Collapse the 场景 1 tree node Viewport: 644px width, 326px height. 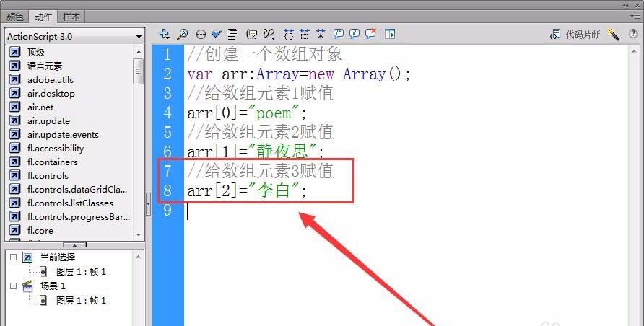[x=14, y=286]
